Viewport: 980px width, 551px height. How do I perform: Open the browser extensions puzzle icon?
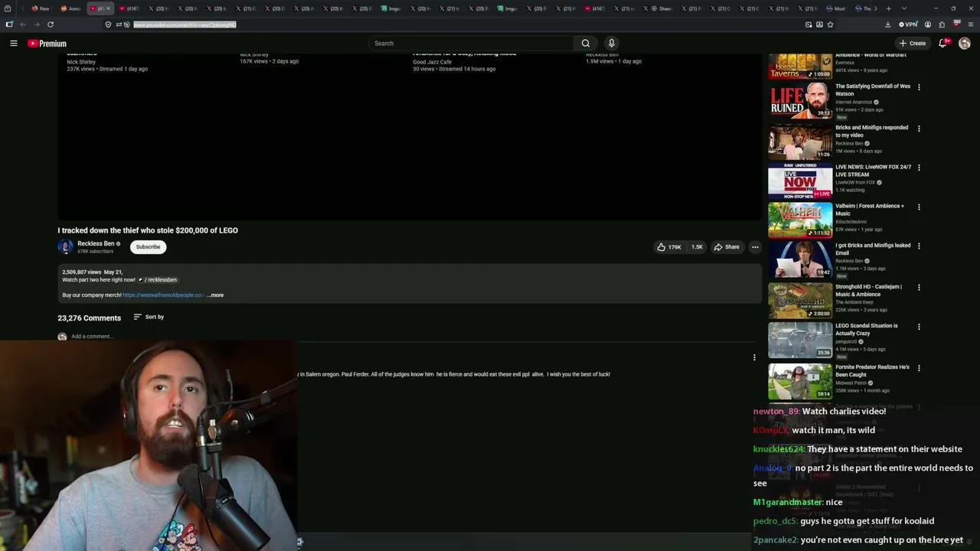coord(942,24)
